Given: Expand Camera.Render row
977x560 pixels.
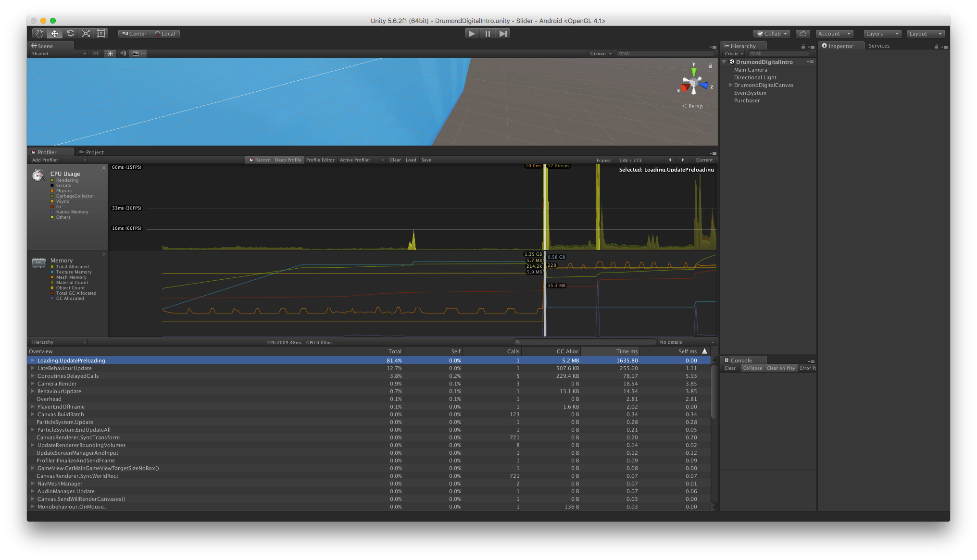Looking at the screenshot, I should click(x=33, y=384).
